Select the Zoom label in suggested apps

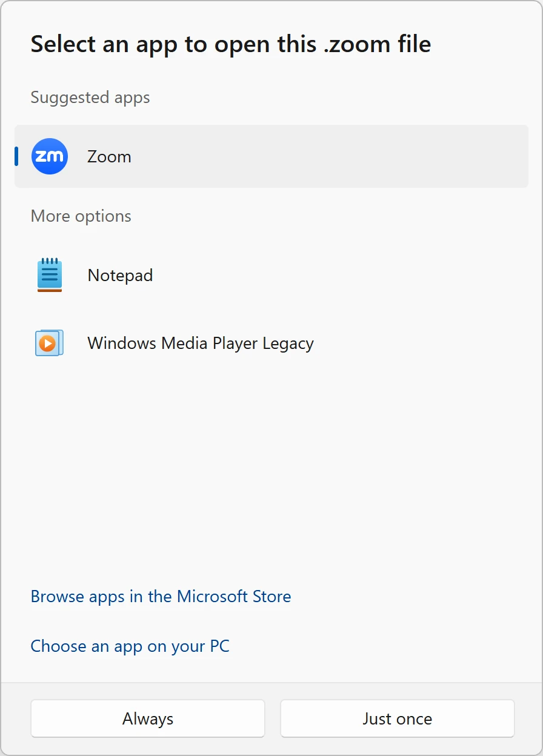tap(109, 156)
